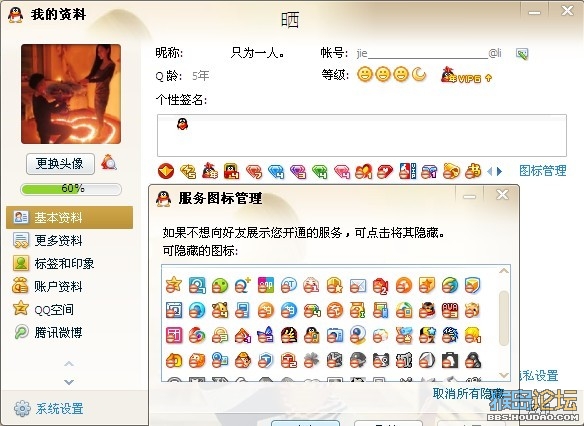This screenshot has height=426, width=584.
Task: Click the lightning level 5 icon in profile row
Action: click(188, 171)
